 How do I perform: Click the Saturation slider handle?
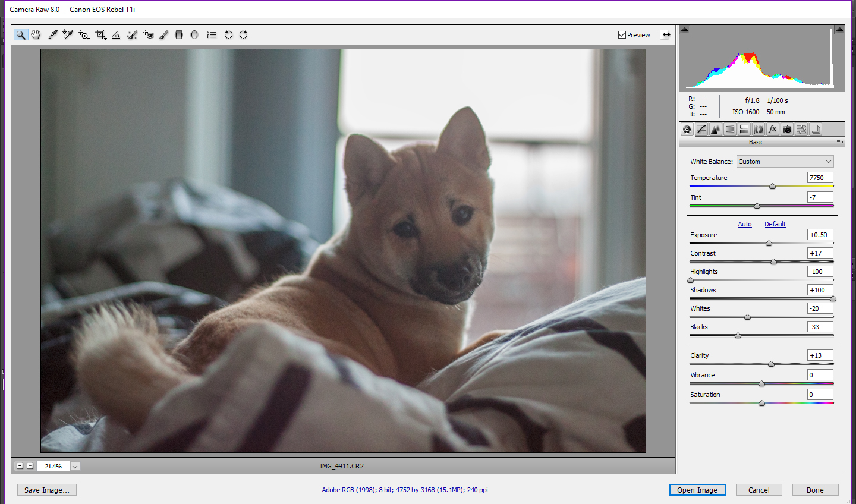pos(761,404)
